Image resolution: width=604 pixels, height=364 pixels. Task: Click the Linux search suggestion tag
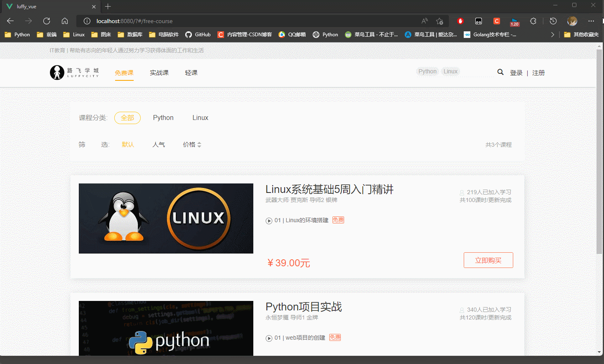pos(451,71)
